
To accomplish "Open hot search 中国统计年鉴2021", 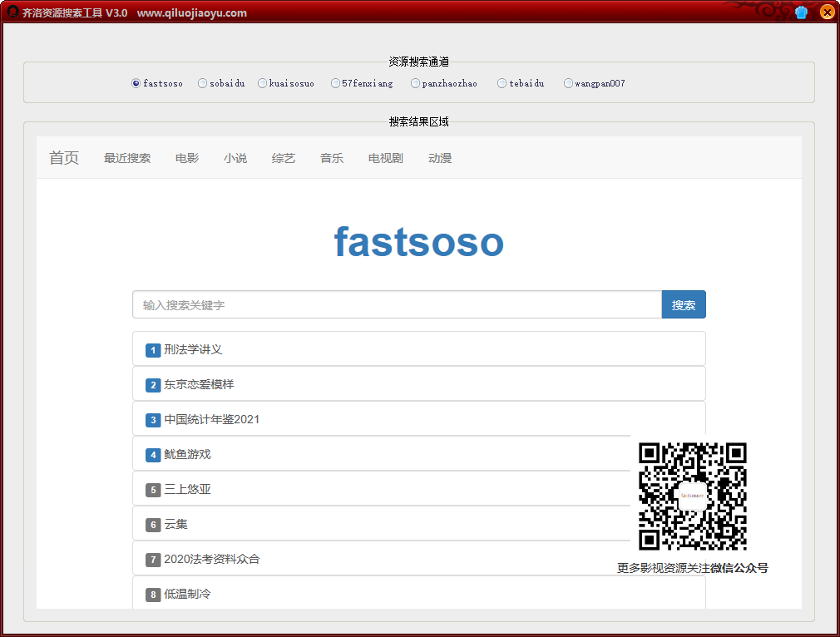I will (x=211, y=419).
